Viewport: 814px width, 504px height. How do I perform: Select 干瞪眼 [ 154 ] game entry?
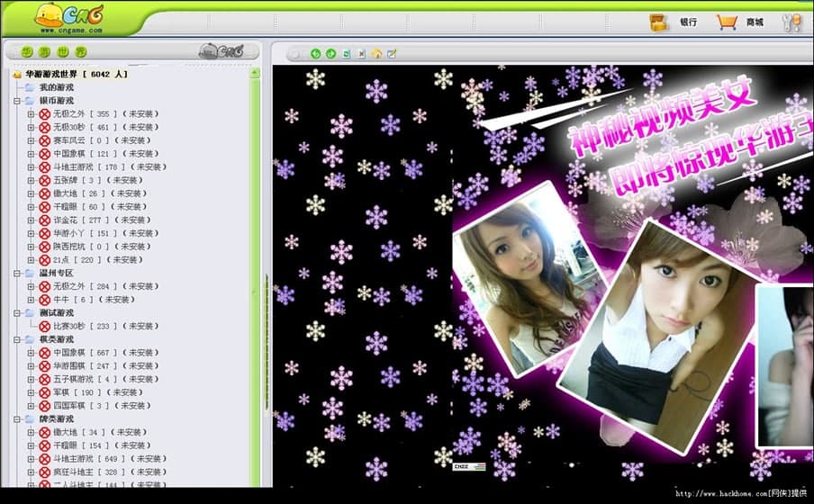click(x=102, y=445)
